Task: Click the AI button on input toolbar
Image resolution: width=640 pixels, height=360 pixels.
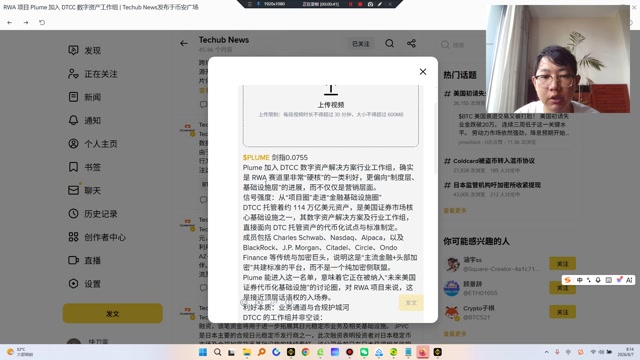Action: click(629, 280)
